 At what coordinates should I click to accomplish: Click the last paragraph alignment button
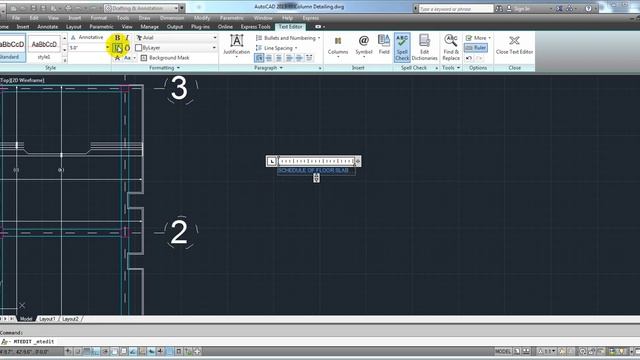pyautogui.click(x=309, y=58)
